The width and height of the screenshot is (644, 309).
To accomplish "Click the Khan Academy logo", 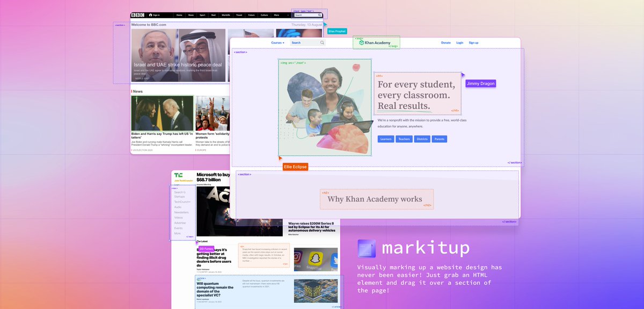I will pos(375,42).
